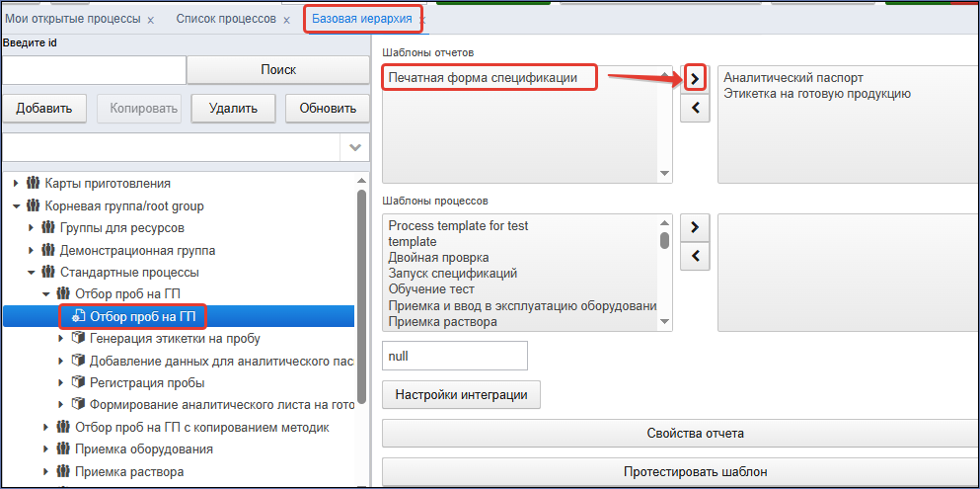Image resolution: width=980 pixels, height=489 pixels.
Task: Move report template right with top arrow
Action: click(695, 78)
